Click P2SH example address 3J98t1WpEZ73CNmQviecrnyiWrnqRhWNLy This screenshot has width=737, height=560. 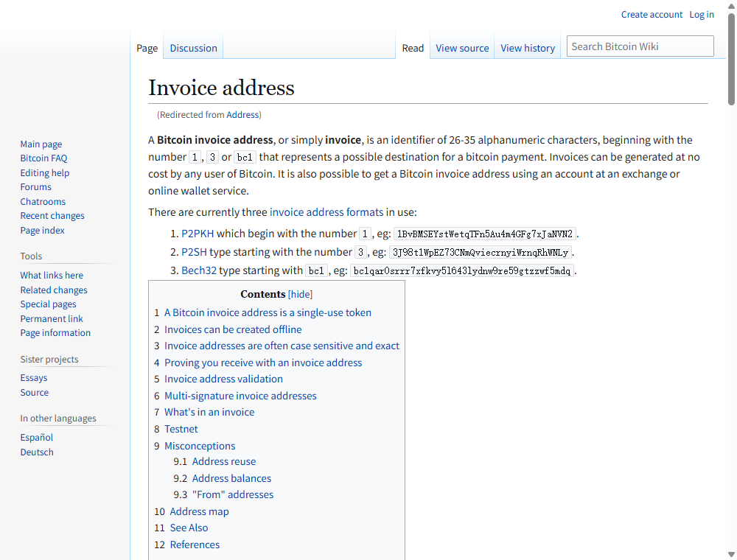pyautogui.click(x=481, y=252)
